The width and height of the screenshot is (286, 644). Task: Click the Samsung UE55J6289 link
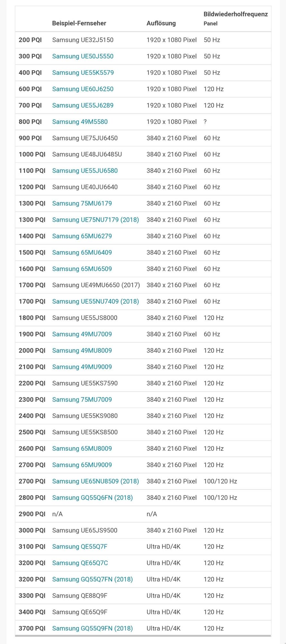pos(83,105)
